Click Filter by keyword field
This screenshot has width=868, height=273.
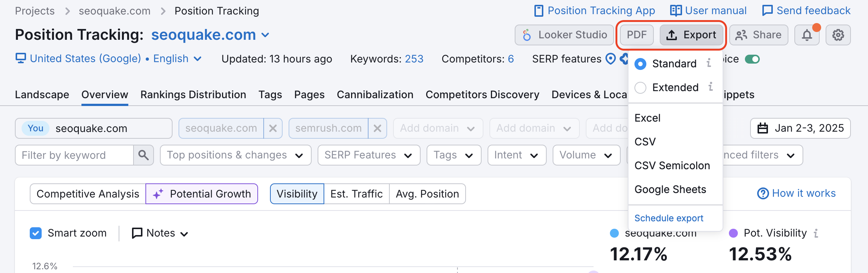click(x=74, y=155)
